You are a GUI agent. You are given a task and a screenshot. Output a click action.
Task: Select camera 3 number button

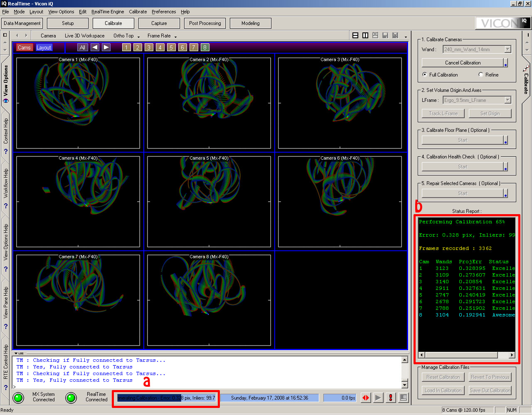tap(149, 47)
